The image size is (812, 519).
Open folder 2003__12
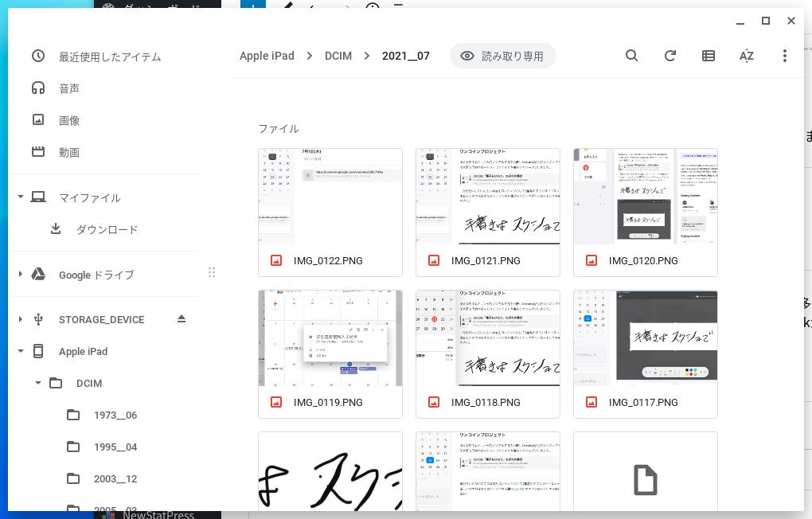pyautogui.click(x=115, y=479)
